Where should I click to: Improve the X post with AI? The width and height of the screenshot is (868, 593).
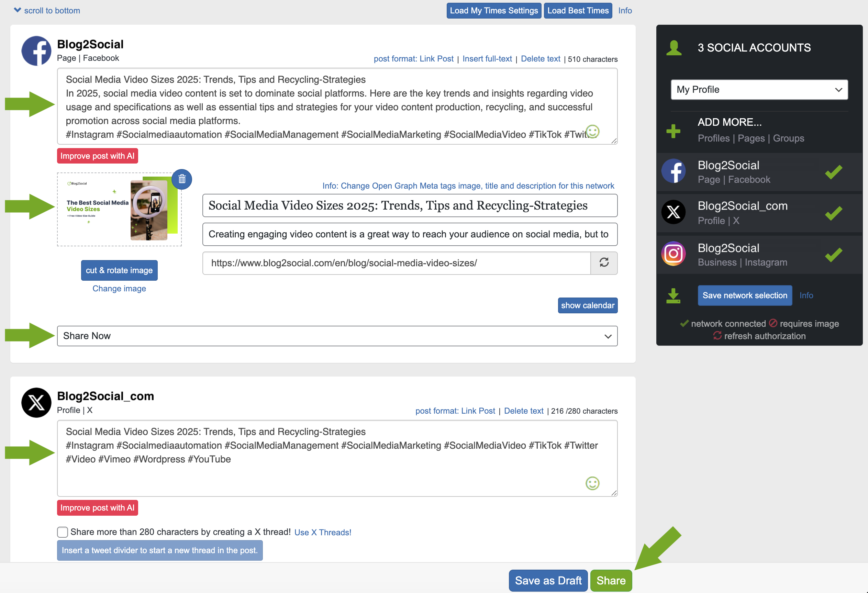(97, 507)
